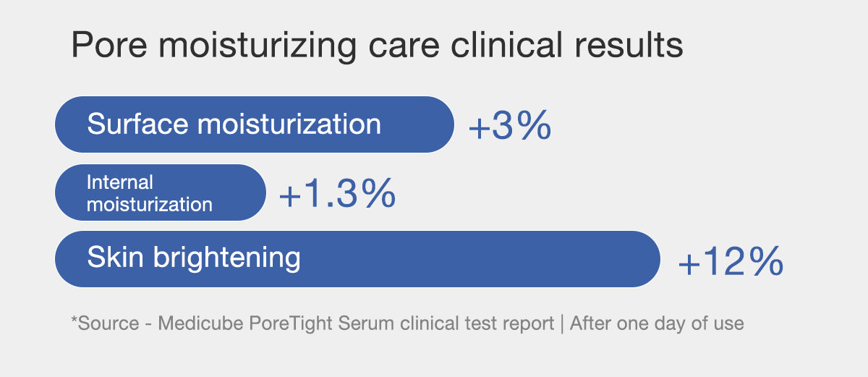Viewport: 868px width, 377px height.
Task: Click the +3% value
Action: (x=510, y=127)
